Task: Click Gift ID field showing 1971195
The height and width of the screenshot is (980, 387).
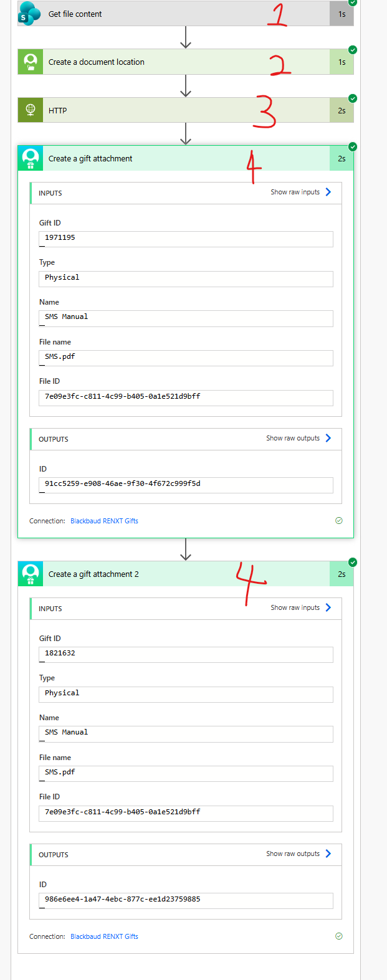Action: [186, 239]
